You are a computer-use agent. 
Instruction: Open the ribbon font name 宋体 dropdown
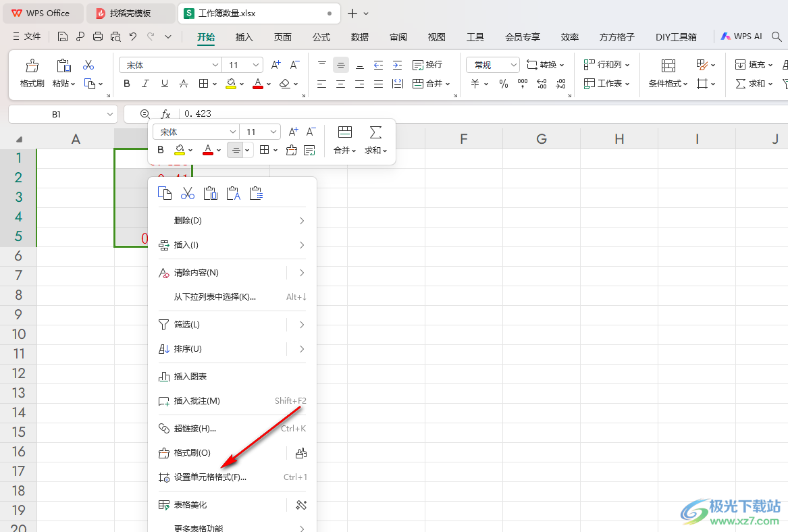click(215, 65)
